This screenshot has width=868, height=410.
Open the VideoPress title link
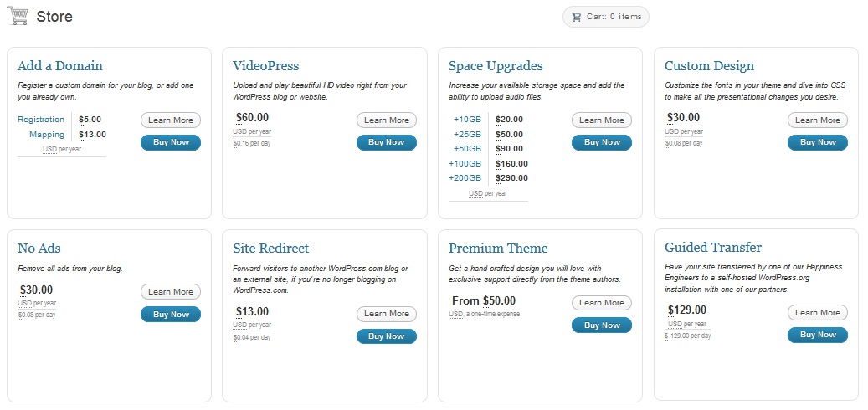point(266,66)
